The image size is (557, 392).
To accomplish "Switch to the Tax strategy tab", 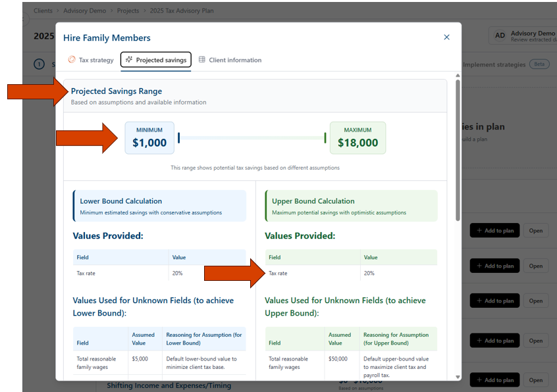I will click(x=91, y=60).
